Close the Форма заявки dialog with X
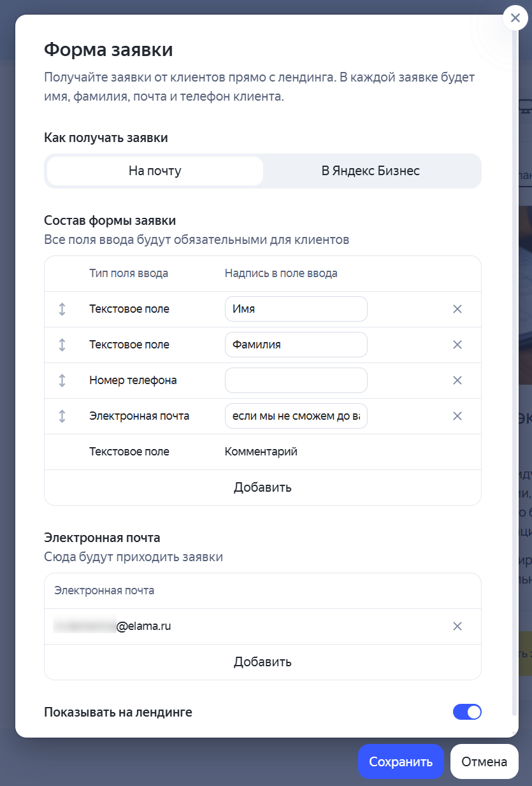 [515, 18]
